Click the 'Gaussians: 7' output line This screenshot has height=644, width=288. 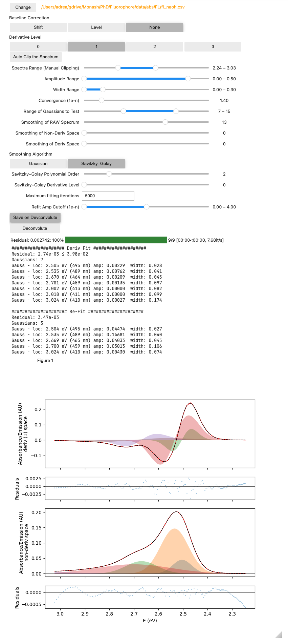[x=27, y=260]
